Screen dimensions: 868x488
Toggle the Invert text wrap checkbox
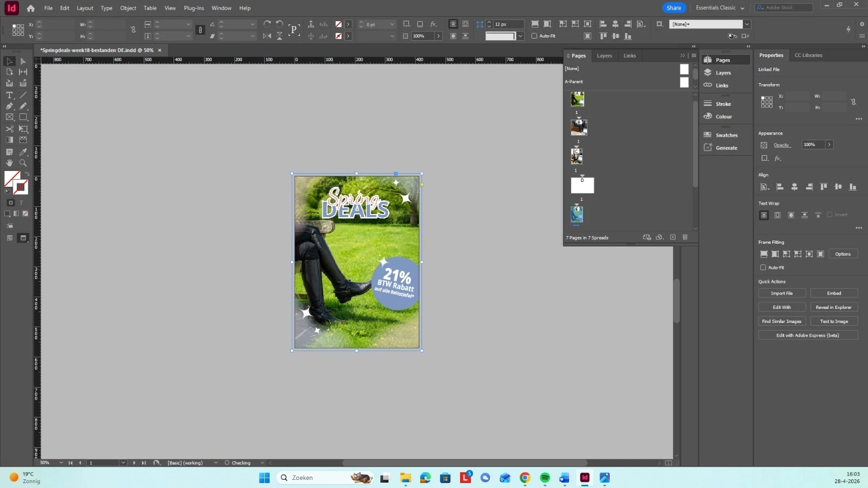(x=829, y=214)
